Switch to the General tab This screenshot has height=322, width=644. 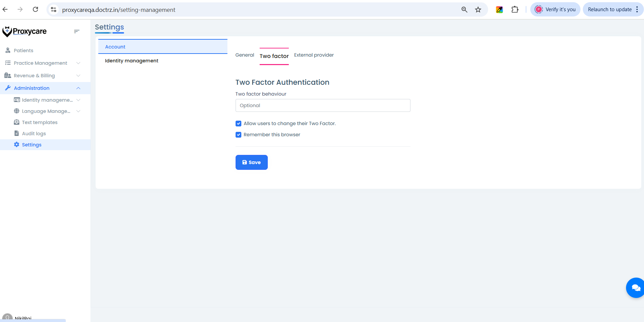[245, 55]
